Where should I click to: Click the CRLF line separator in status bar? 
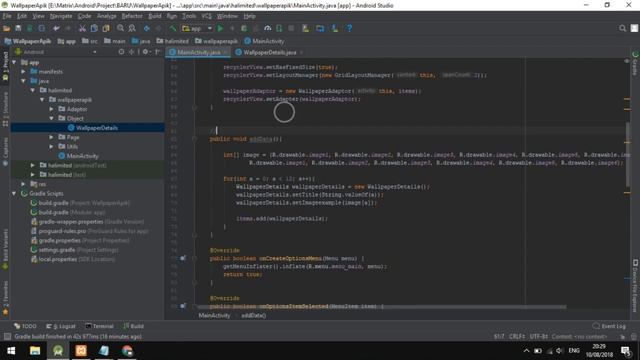pos(517,337)
